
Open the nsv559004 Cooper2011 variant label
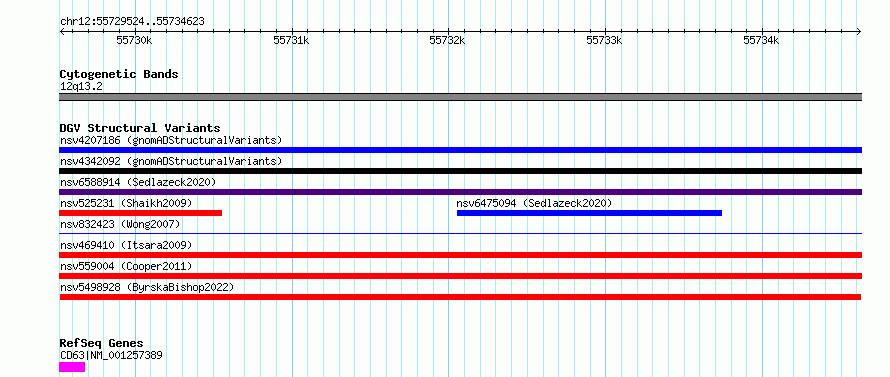coord(126,266)
